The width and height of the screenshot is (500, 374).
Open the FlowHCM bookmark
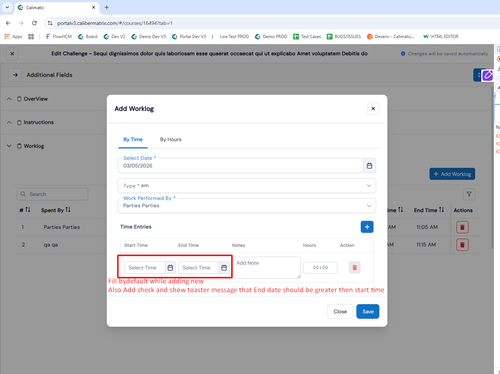pyautogui.click(x=58, y=37)
